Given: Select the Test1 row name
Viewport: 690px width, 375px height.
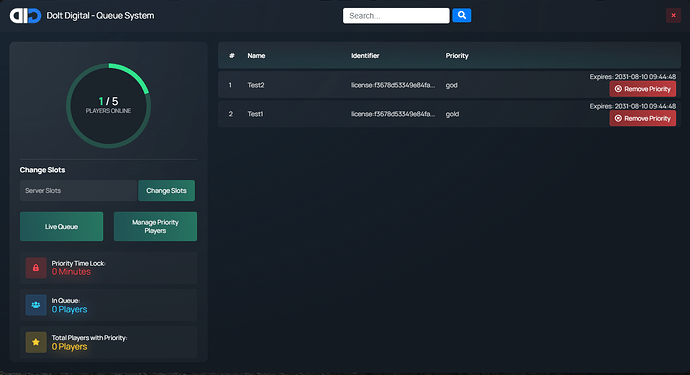Looking at the screenshot, I should point(255,114).
